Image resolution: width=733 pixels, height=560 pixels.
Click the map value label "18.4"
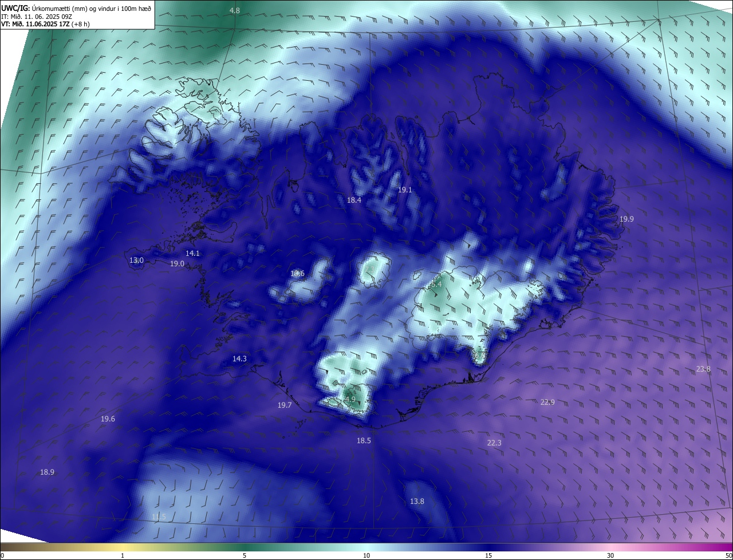point(354,200)
